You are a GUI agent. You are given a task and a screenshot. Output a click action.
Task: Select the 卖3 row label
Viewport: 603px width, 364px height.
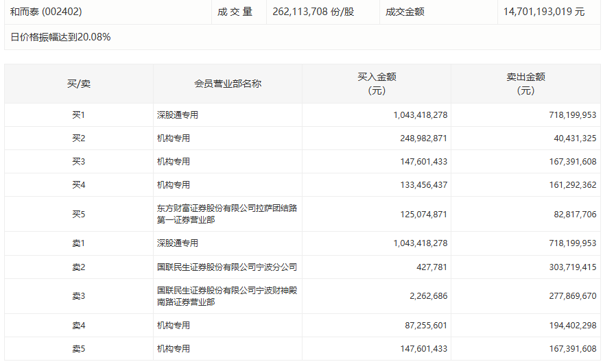point(79,296)
